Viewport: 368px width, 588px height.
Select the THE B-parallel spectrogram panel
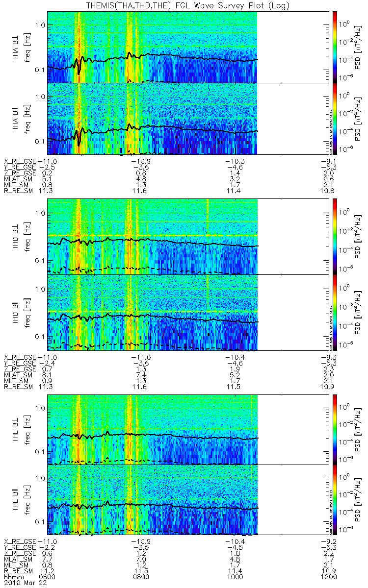coord(188,500)
